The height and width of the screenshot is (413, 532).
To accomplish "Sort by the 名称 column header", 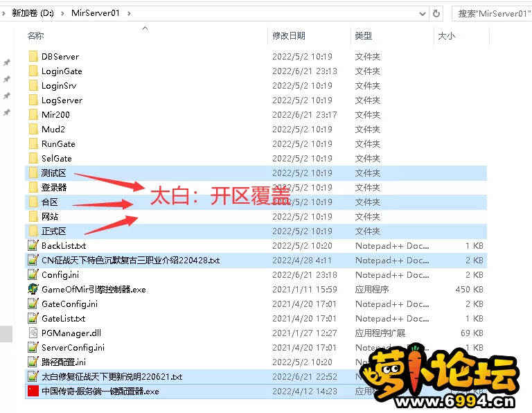I will click(x=35, y=35).
